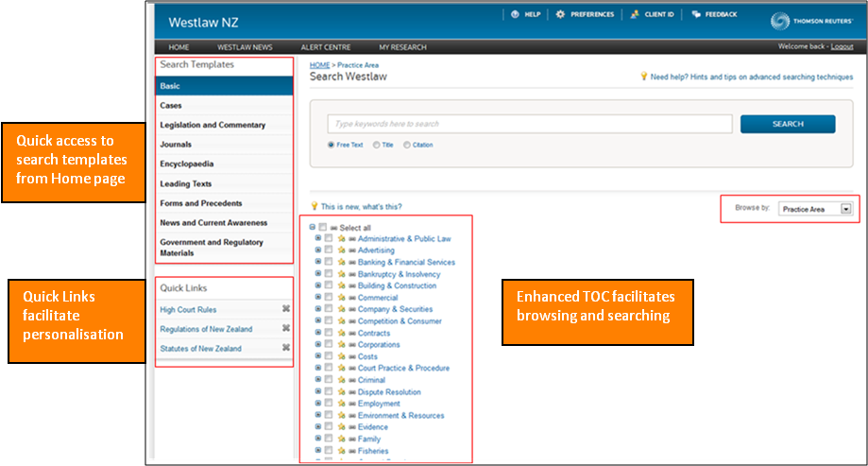Open advanced searching hints and tips link
Screen dimensions: 868x466
(751, 77)
